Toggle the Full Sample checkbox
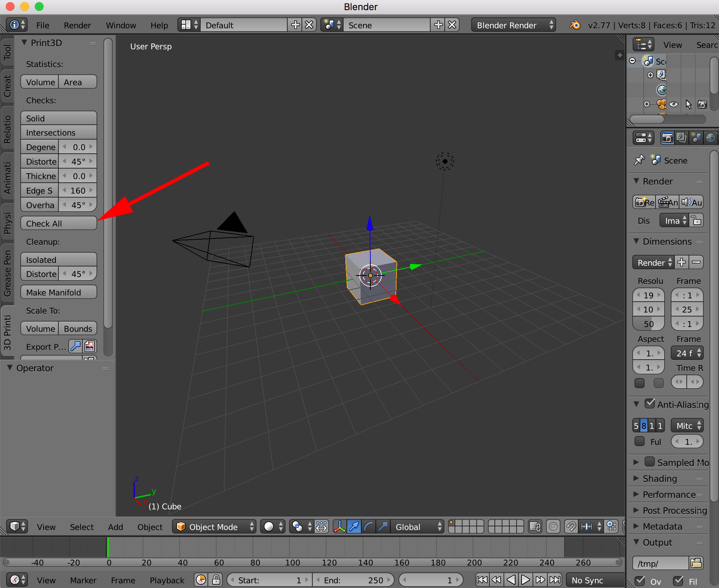Viewport: 719px width, 588px height. click(x=640, y=441)
